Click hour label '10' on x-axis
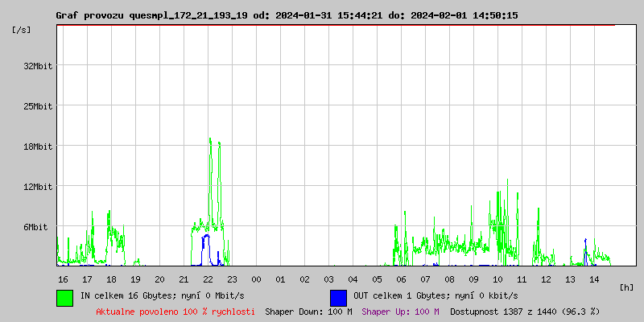This screenshot has height=322, width=644. point(497,279)
